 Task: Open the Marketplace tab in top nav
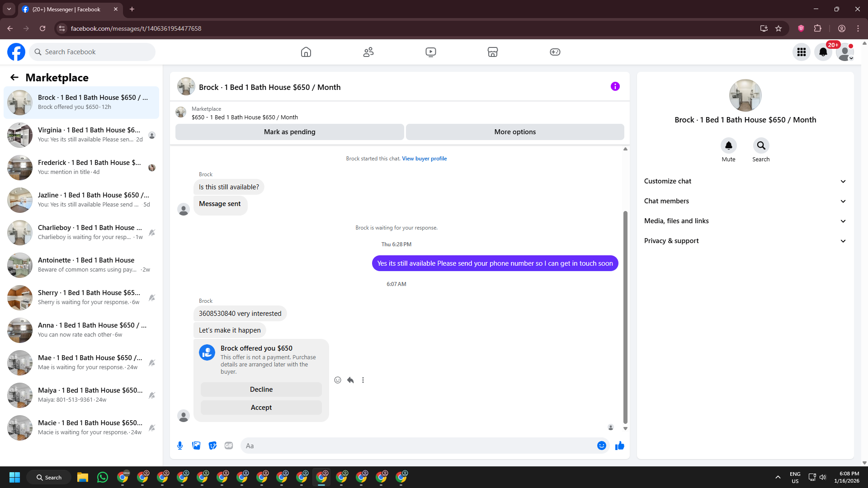click(x=492, y=52)
